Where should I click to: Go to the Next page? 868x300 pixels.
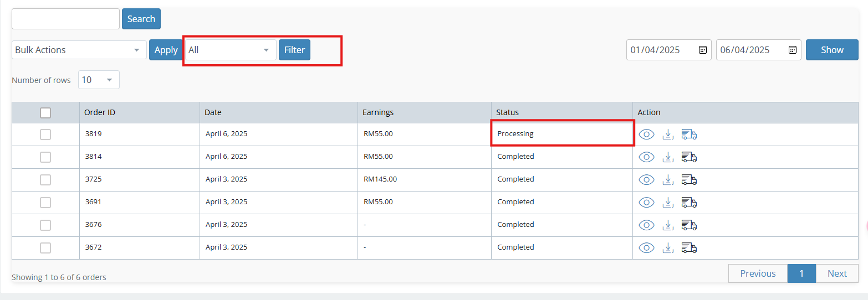click(x=837, y=273)
